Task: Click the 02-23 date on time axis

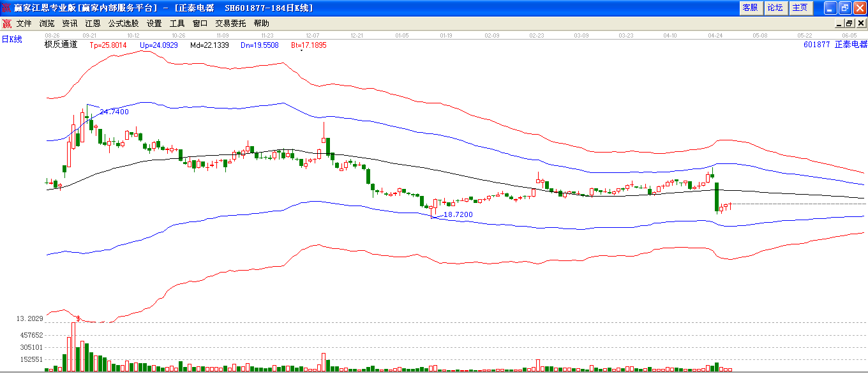Action: pyautogui.click(x=537, y=35)
